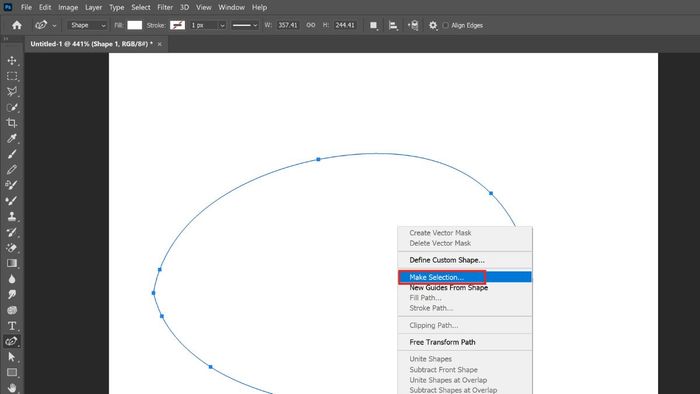The width and height of the screenshot is (700, 394).
Task: Enable the Align Edges checkbox
Action: coord(446,25)
